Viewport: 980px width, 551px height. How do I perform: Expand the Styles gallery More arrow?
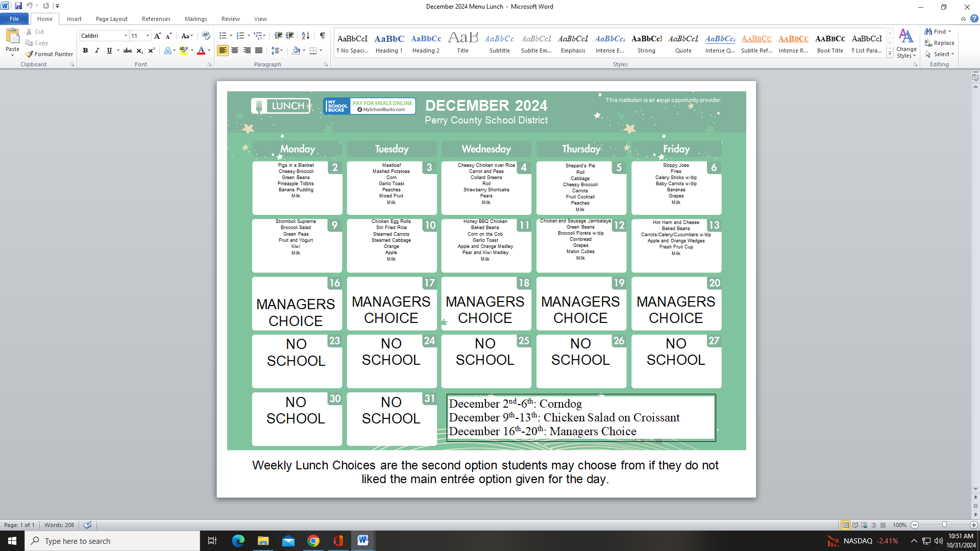coord(890,54)
